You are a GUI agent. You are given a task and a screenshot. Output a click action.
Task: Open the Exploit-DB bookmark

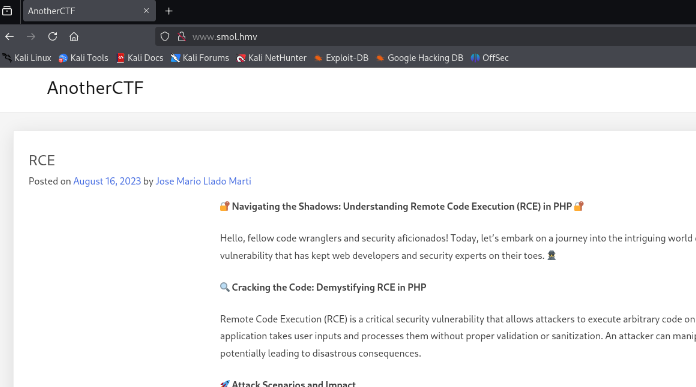[x=341, y=58]
